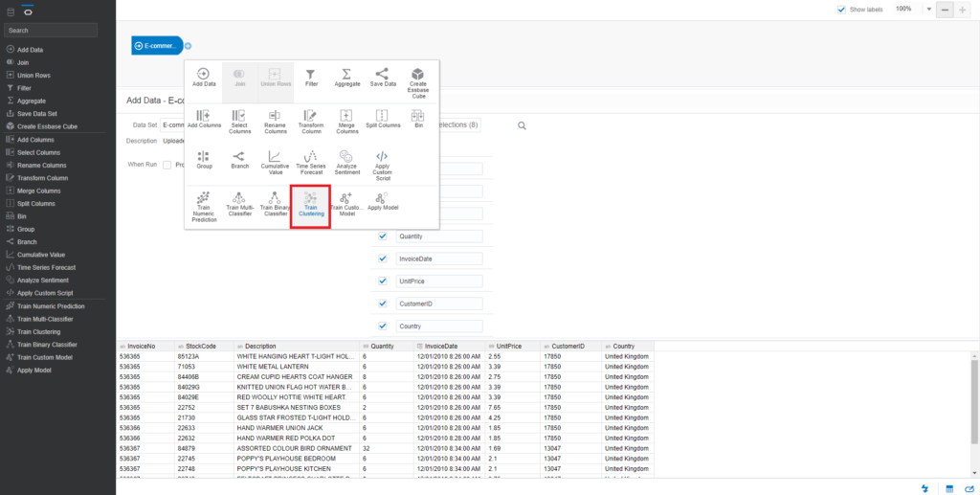Image resolution: width=980 pixels, height=495 pixels.
Task: Pick Rename Columns in the popup menu
Action: coord(275,122)
